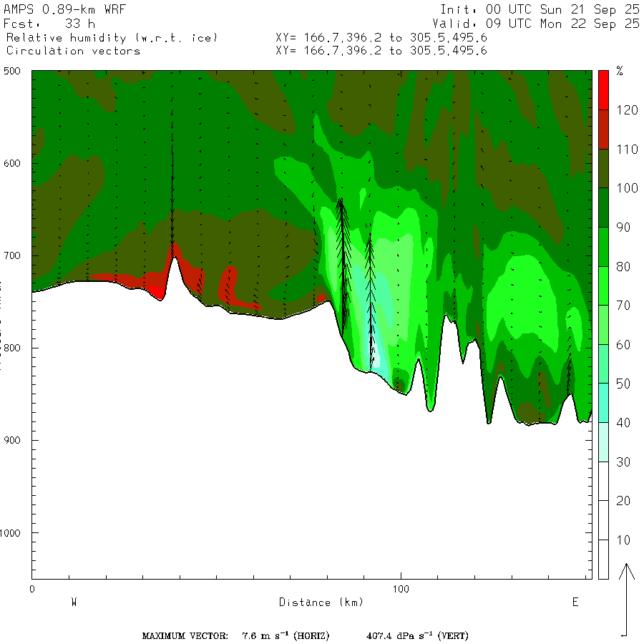
Task: Click the 800 pressure axis label
Action: [12, 348]
